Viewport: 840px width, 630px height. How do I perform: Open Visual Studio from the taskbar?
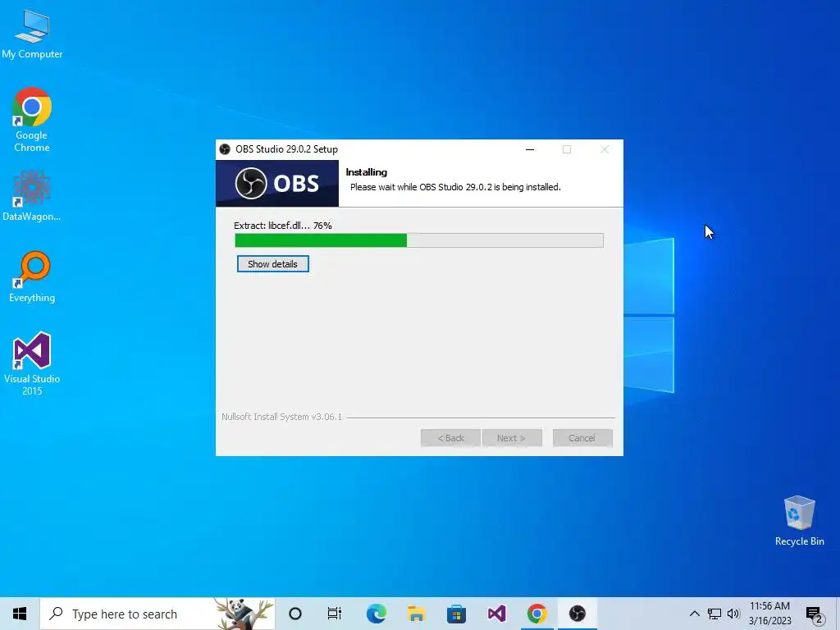pos(496,614)
